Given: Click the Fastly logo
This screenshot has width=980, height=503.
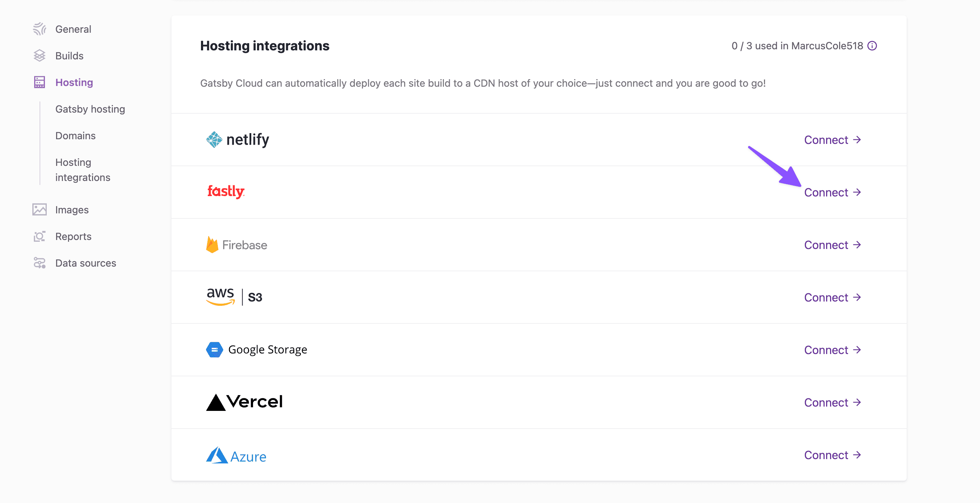Looking at the screenshot, I should pyautogui.click(x=226, y=191).
